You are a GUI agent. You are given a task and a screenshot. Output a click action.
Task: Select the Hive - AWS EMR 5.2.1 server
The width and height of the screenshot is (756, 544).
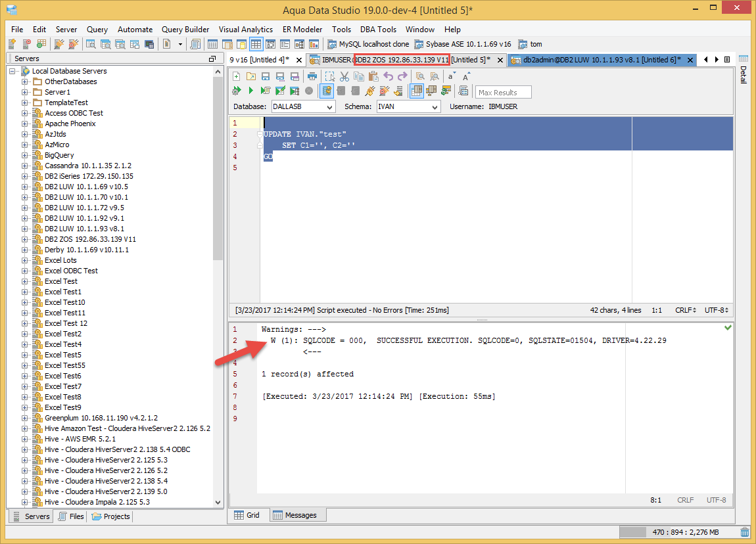pos(80,439)
